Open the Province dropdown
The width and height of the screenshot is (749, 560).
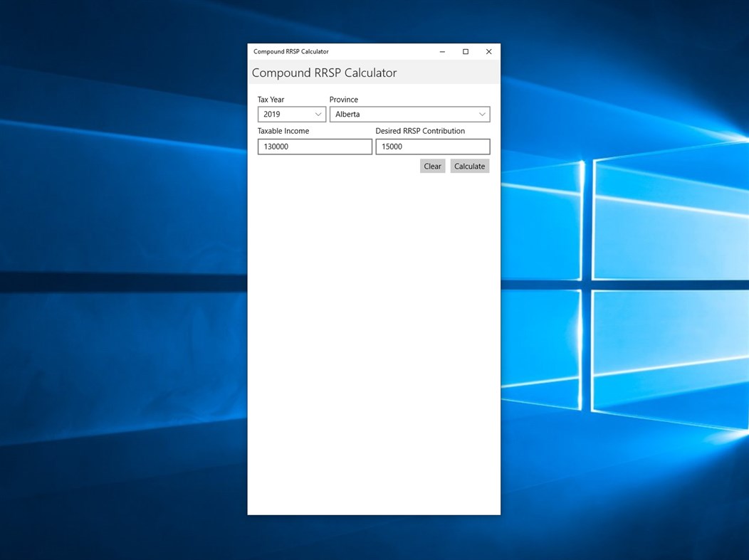pos(409,114)
